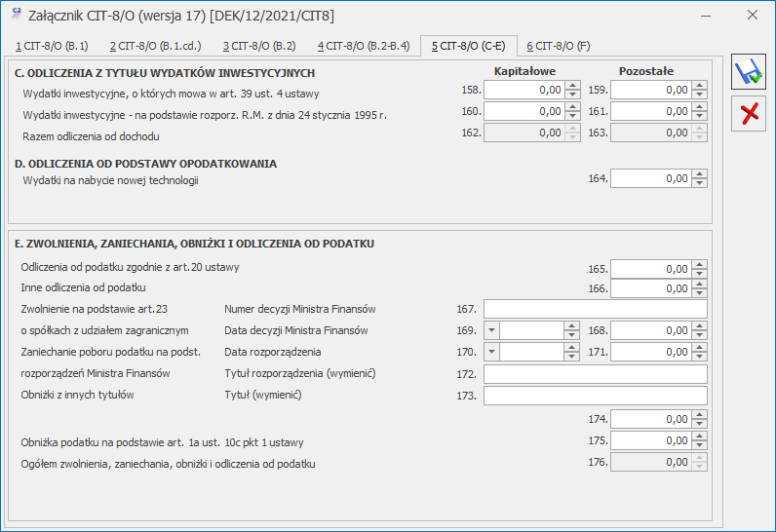Image resolution: width=776 pixels, height=532 pixels.
Task: Decrease value of field 166 with down arrow
Action: [x=699, y=292]
